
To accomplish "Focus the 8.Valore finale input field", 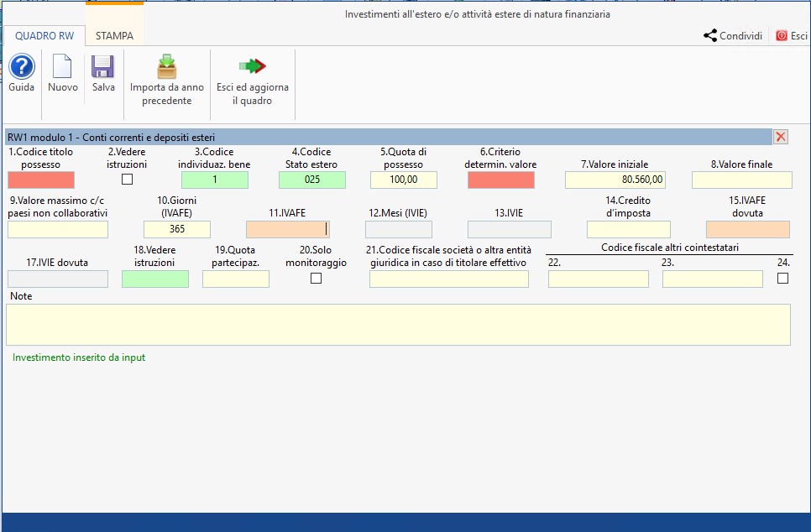I will (x=741, y=180).
